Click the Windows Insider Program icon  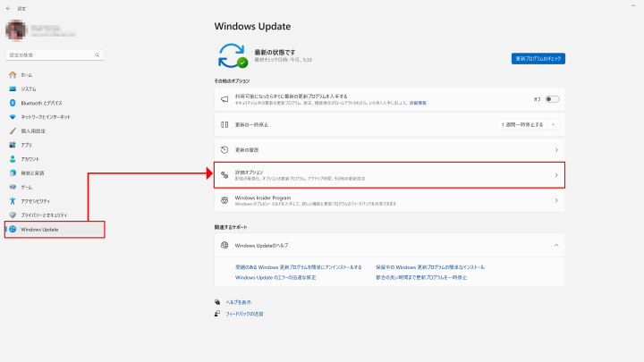(225, 200)
